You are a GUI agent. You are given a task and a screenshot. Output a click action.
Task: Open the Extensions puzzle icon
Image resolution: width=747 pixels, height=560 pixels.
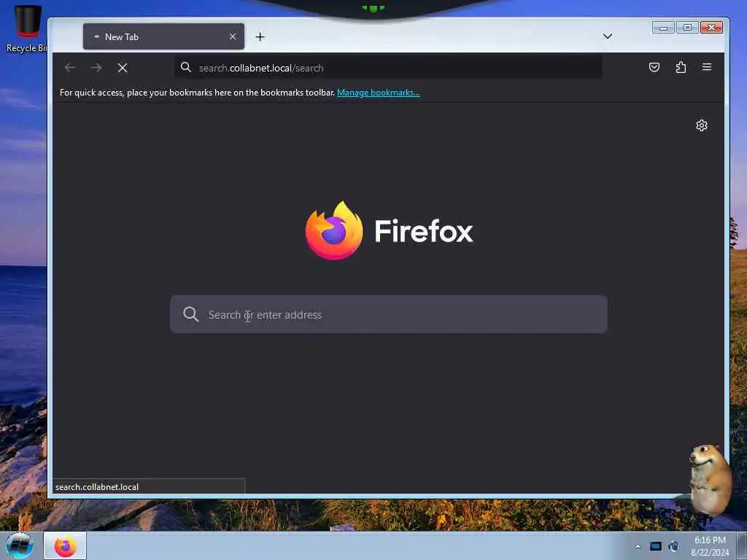[681, 67]
